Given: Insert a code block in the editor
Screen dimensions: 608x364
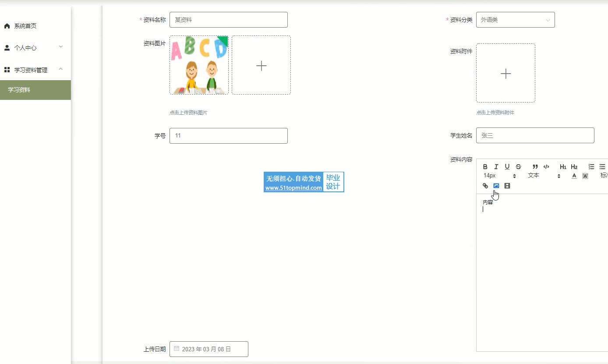Looking at the screenshot, I should 546,166.
